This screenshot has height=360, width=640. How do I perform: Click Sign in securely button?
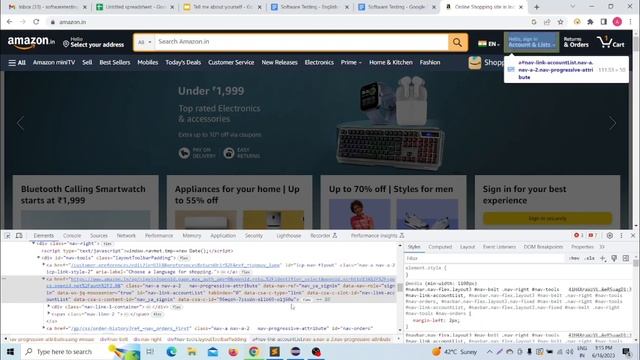(x=547, y=218)
